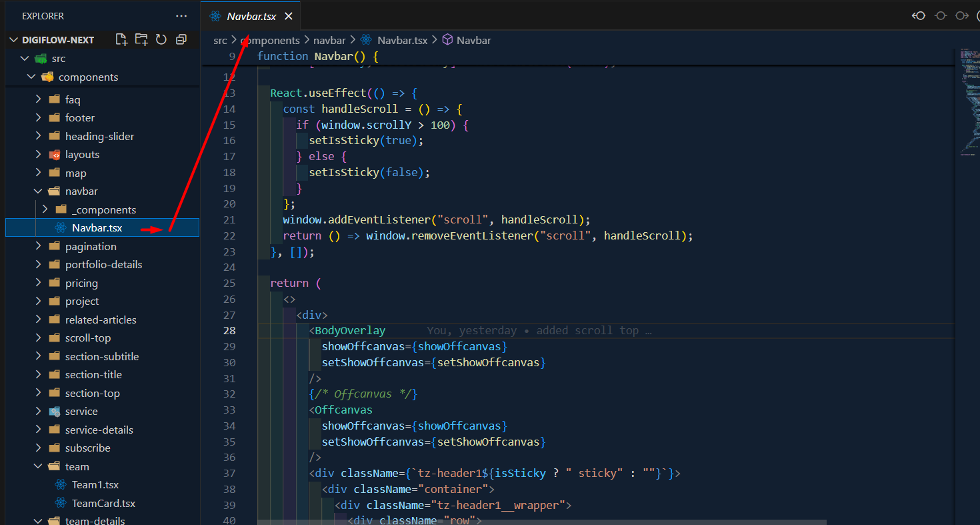This screenshot has width=980, height=525.
Task: Expand the footer folder
Action: coord(38,118)
